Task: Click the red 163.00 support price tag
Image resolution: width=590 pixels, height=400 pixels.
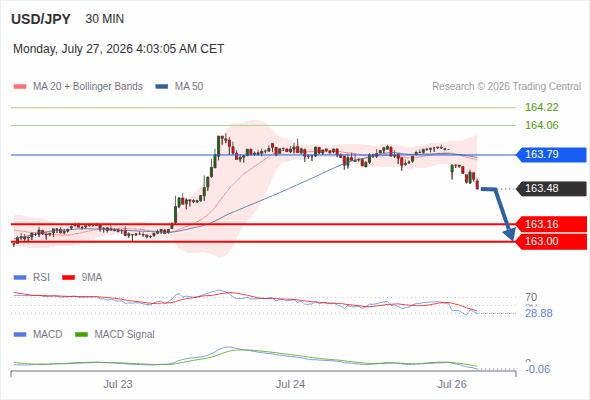Action: click(x=551, y=242)
